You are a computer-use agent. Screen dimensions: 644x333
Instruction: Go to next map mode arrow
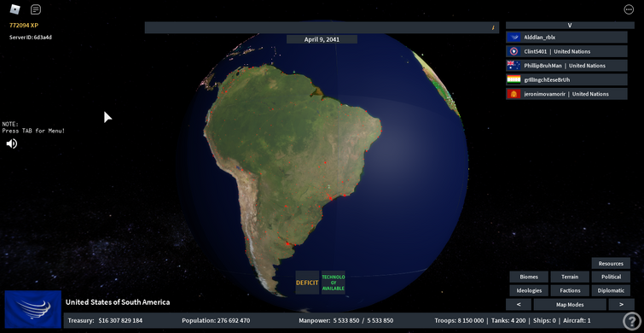[621, 305]
